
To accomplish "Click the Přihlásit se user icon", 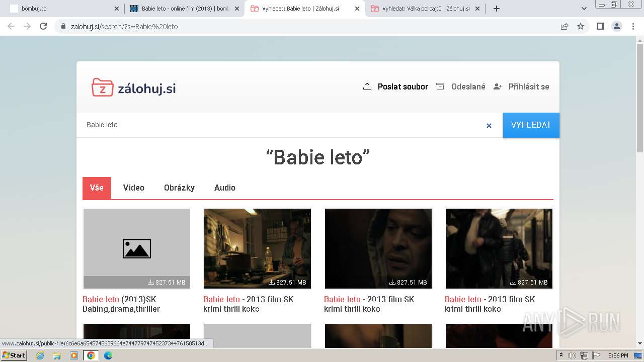I will tap(498, 86).
